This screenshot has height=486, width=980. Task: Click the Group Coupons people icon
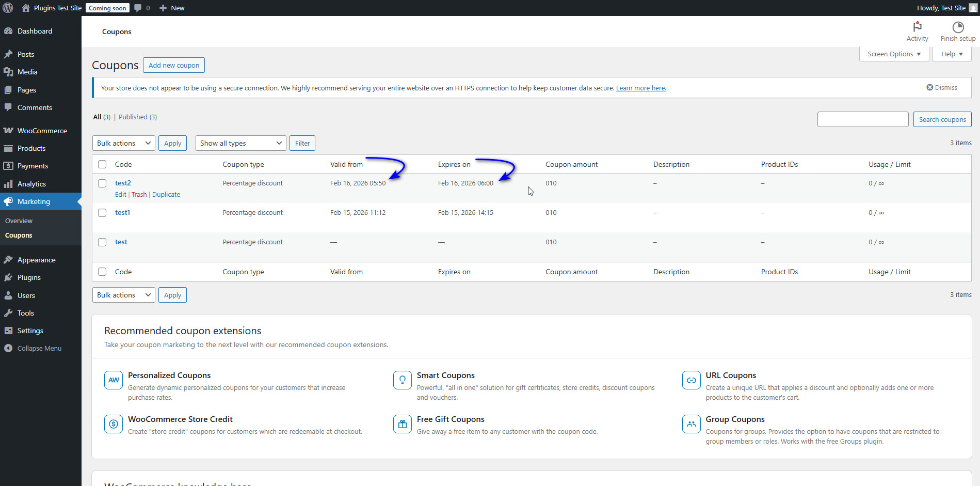click(x=691, y=424)
